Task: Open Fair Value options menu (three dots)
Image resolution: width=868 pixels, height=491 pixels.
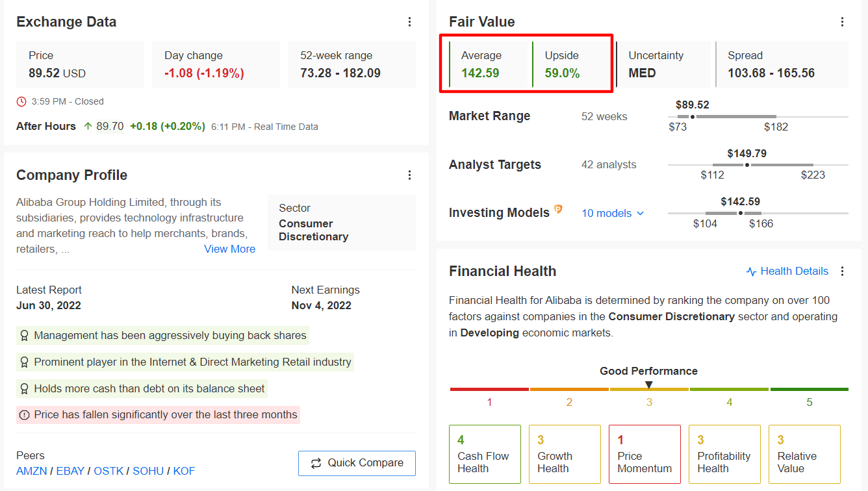Action: tap(842, 22)
